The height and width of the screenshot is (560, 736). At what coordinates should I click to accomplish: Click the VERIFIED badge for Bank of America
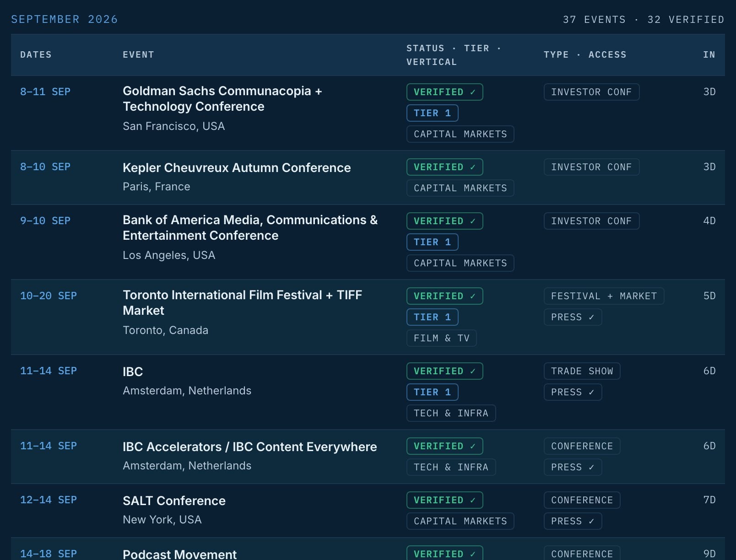click(444, 221)
